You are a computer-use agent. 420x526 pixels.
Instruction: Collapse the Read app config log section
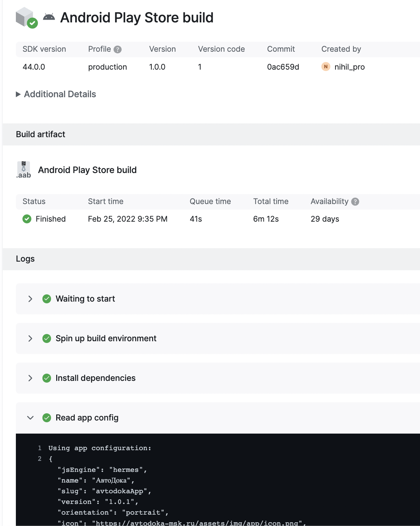click(30, 417)
